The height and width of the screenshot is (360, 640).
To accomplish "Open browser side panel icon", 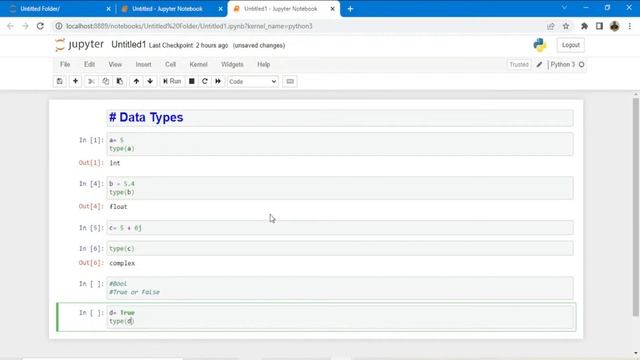I will tap(599, 26).
